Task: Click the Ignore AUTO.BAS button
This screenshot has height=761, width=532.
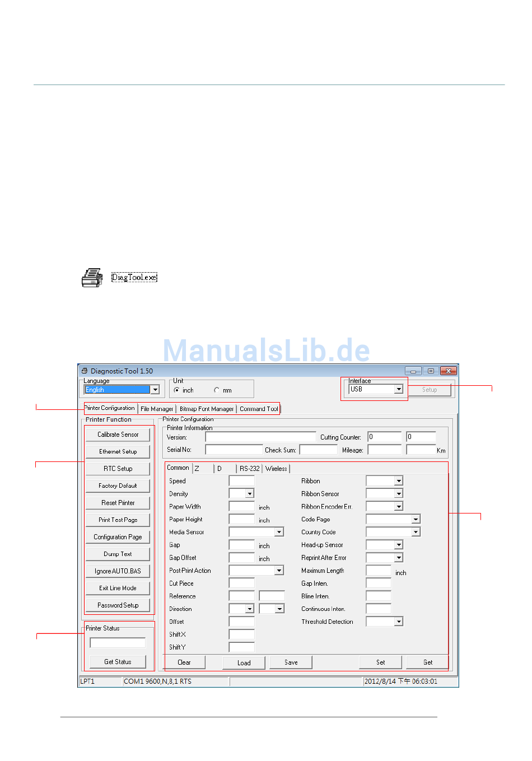Action: [x=118, y=571]
